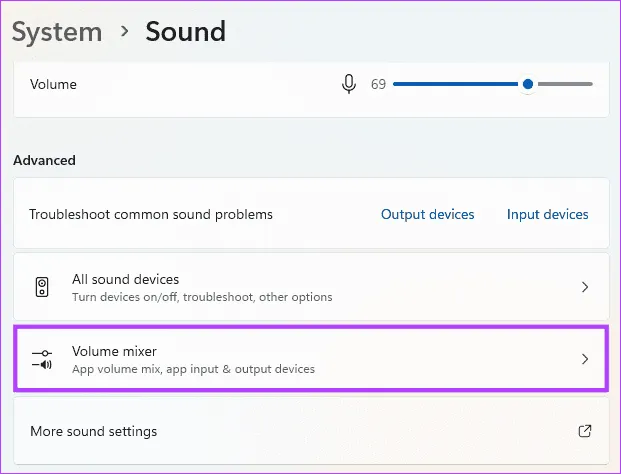The width and height of the screenshot is (621, 474).
Task: Click the breadcrumb arrow between System and Sound
Action: (x=124, y=31)
